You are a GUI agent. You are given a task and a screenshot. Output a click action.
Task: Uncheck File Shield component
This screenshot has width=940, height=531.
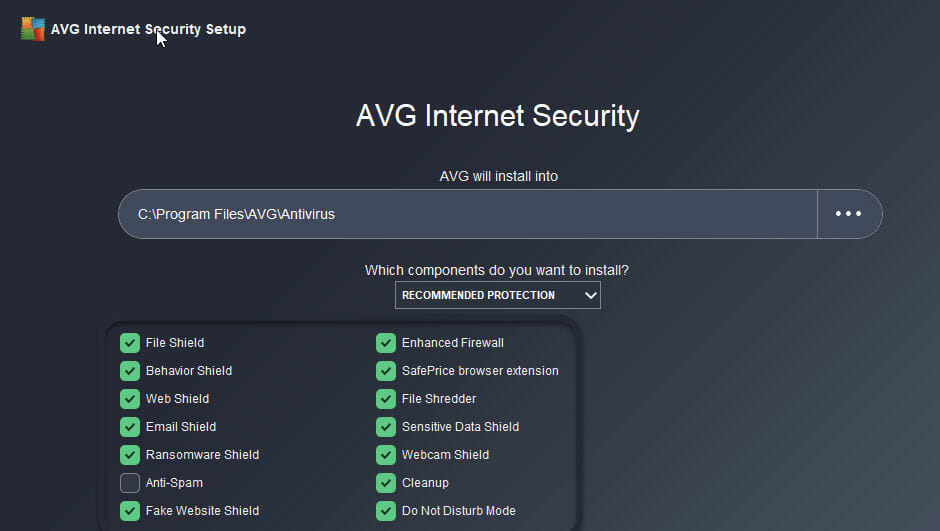(x=130, y=343)
